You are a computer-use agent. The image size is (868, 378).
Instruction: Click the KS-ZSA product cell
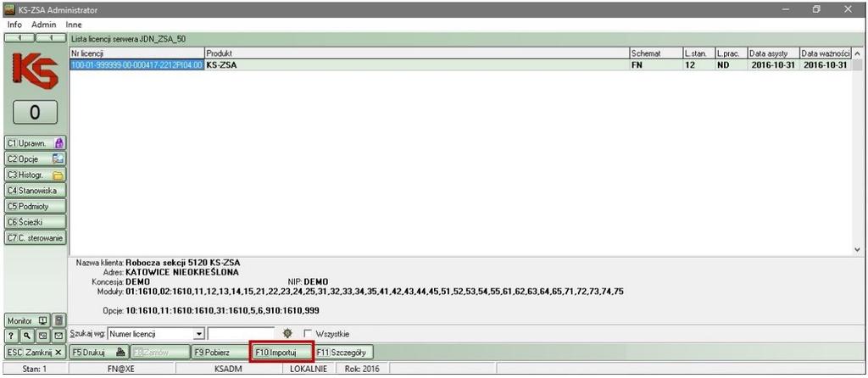[x=417, y=64]
